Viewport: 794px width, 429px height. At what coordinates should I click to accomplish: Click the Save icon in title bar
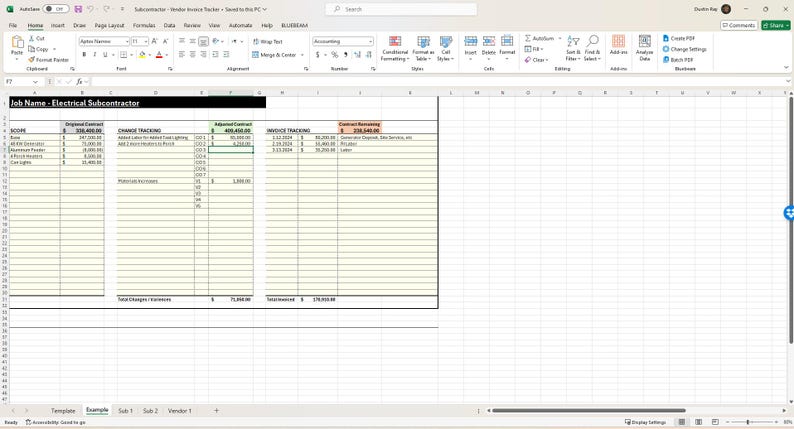click(x=78, y=9)
